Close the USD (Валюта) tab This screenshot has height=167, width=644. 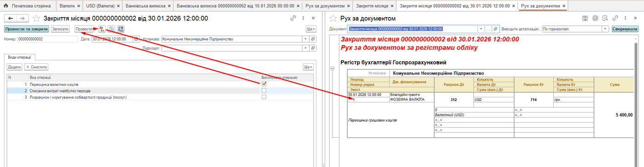pos(118,6)
